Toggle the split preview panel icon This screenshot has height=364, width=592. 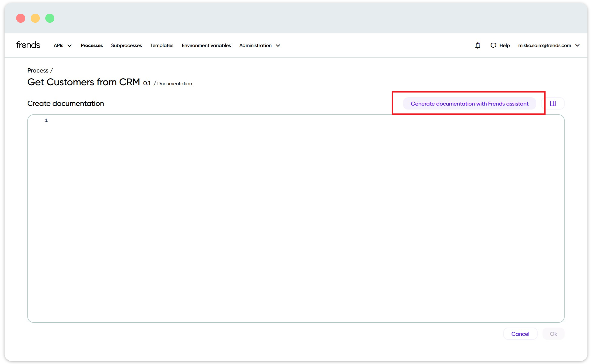(553, 103)
